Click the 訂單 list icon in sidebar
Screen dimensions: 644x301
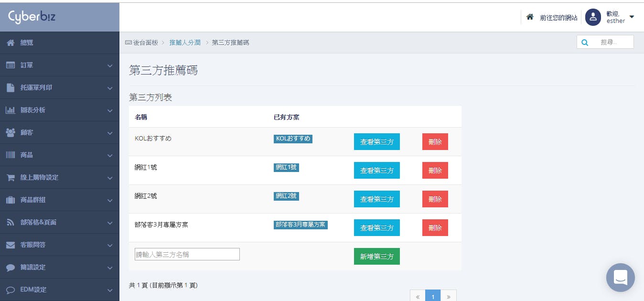point(11,65)
